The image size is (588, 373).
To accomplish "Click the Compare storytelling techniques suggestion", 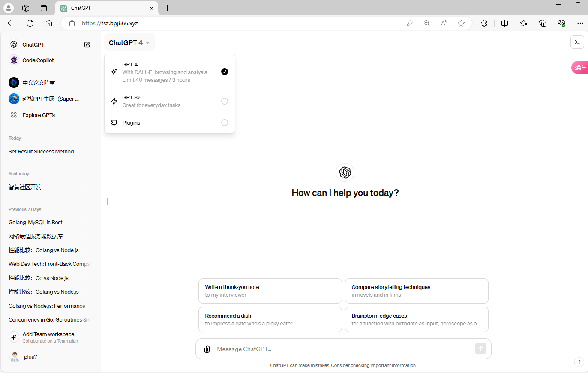I will point(417,291).
